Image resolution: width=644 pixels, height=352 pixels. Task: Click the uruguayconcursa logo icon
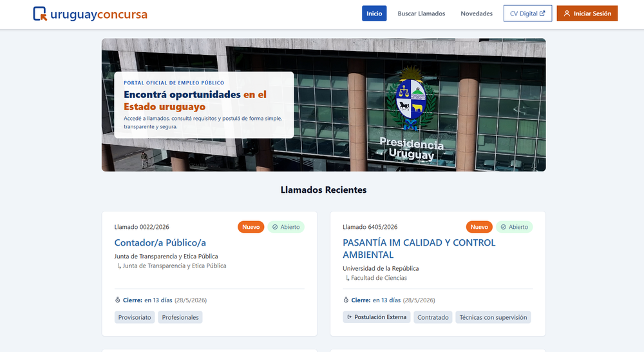pyautogui.click(x=40, y=14)
